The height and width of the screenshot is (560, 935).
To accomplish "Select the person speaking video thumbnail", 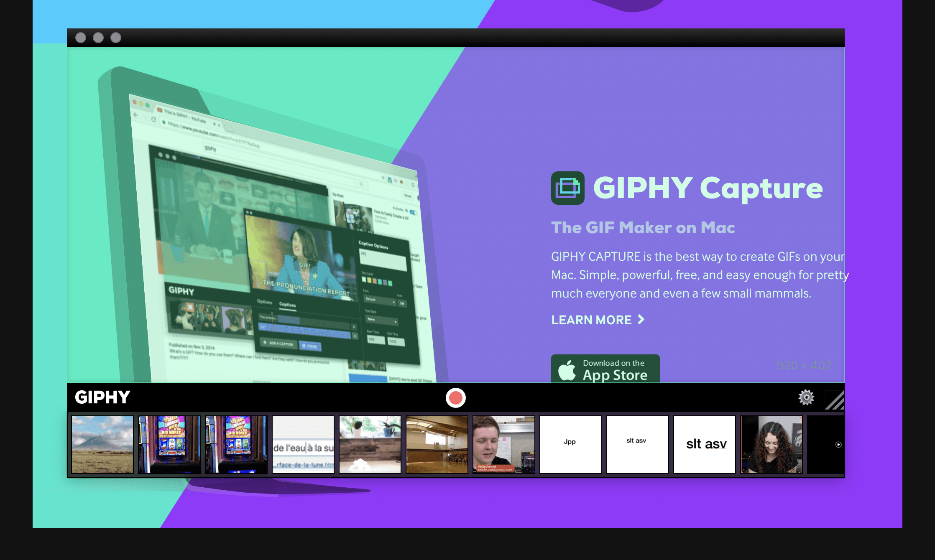I will tap(503, 443).
